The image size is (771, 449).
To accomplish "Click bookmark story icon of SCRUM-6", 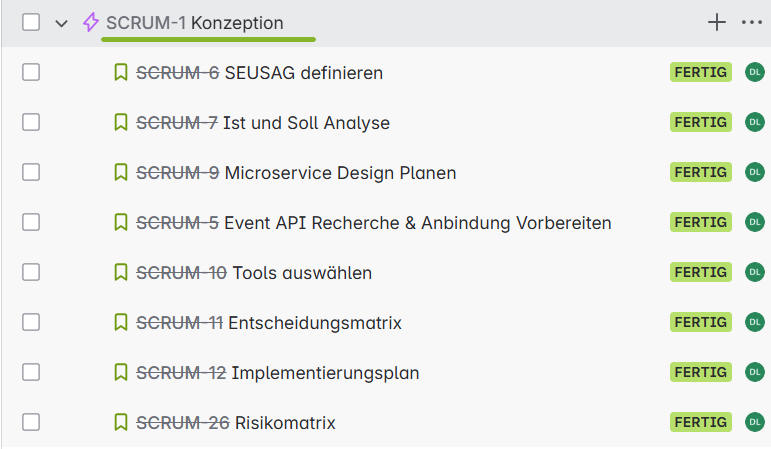I will coord(121,72).
